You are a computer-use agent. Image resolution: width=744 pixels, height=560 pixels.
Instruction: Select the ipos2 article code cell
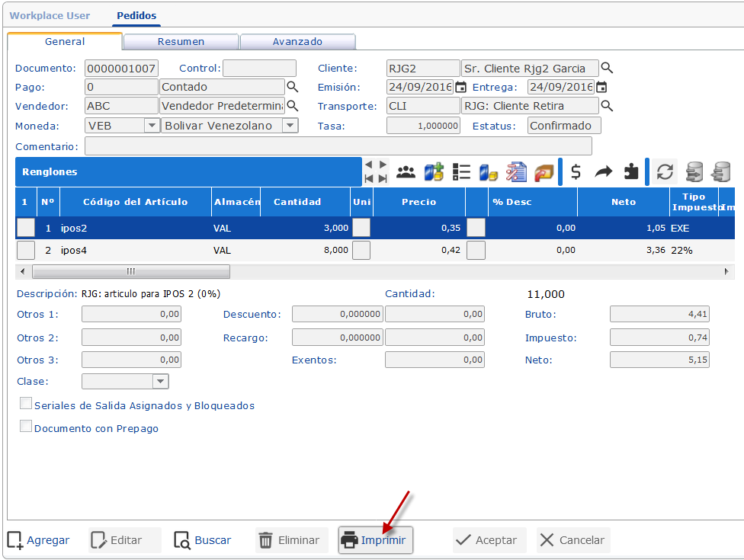(135, 228)
